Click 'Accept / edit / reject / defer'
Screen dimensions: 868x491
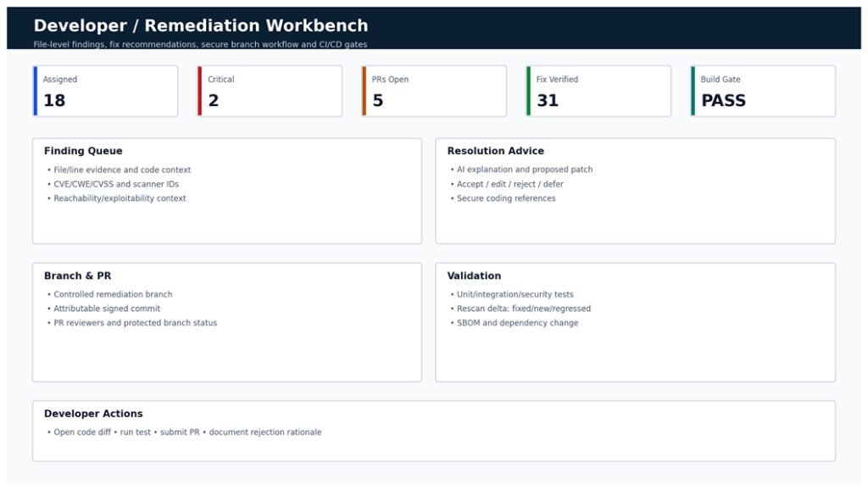pyautogui.click(x=509, y=184)
